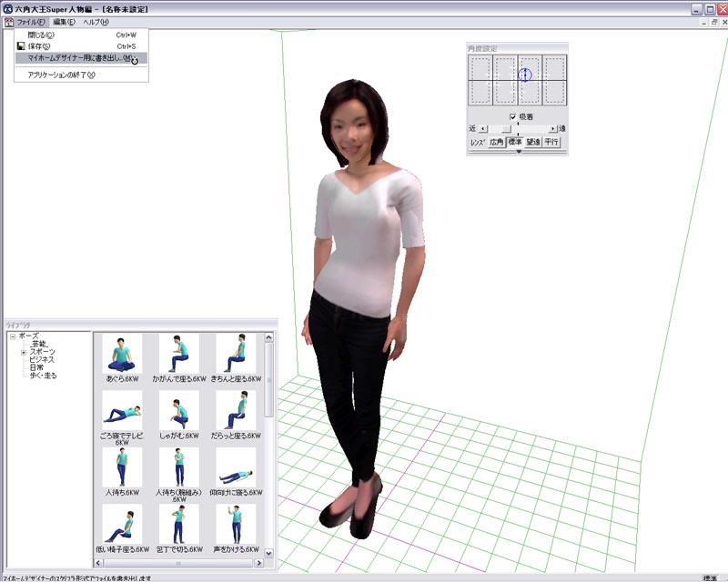Click the distance slider right arrow toward 遠
Viewport: 728px width, 582px height.
[x=552, y=129]
